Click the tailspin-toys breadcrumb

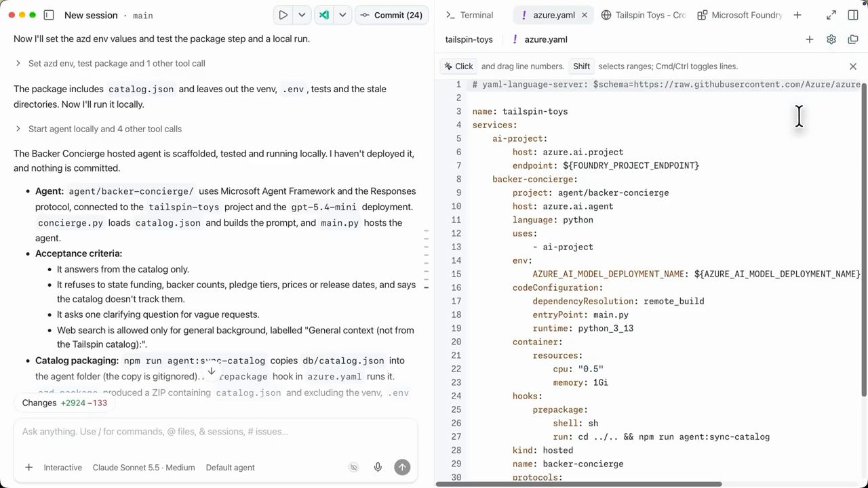469,39
